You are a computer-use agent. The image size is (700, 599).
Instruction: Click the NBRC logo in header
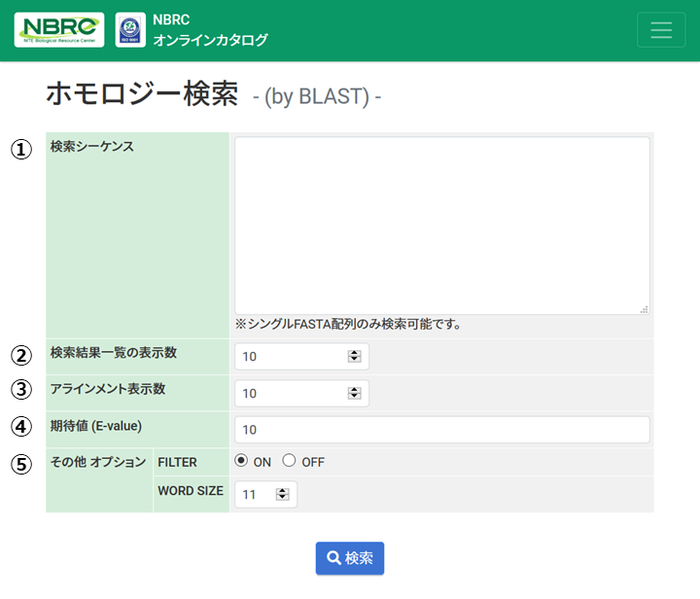[x=58, y=30]
